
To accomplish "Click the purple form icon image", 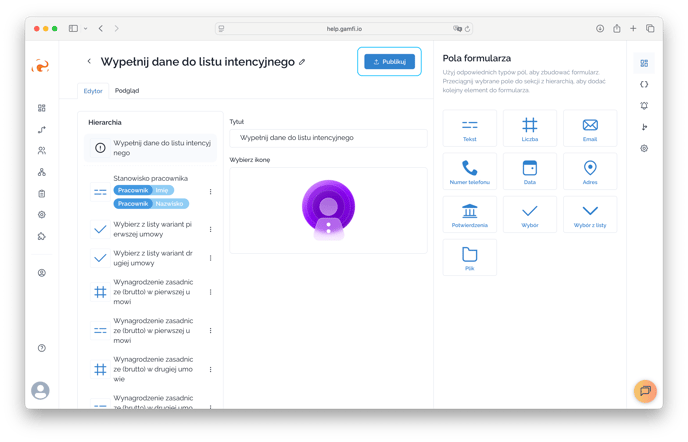I will pyautogui.click(x=328, y=210).
